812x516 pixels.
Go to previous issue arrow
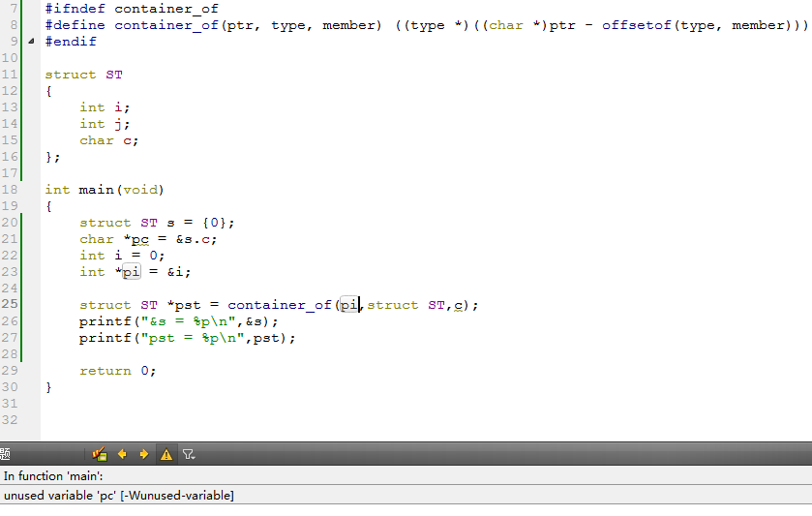[122, 454]
